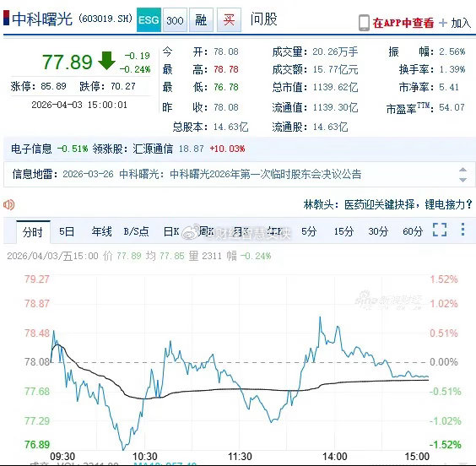Click the 14:00 time axis label
476x466 pixels.
click(335, 456)
